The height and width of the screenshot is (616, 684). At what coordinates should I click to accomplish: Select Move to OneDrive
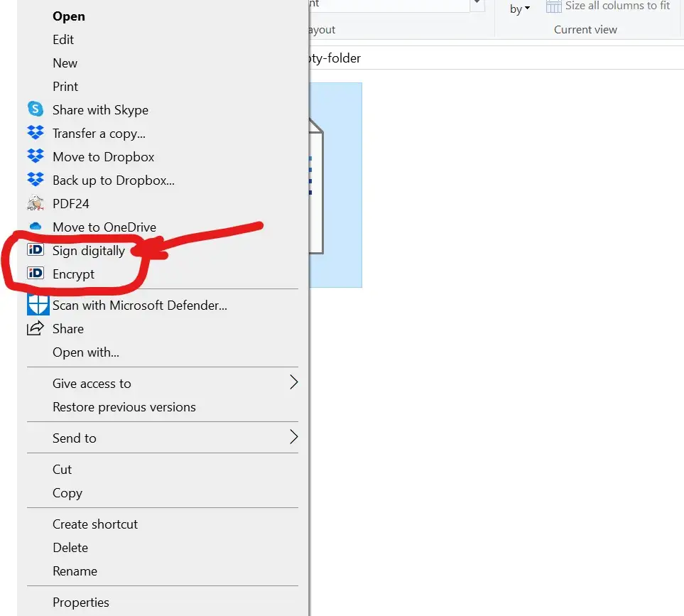(104, 227)
